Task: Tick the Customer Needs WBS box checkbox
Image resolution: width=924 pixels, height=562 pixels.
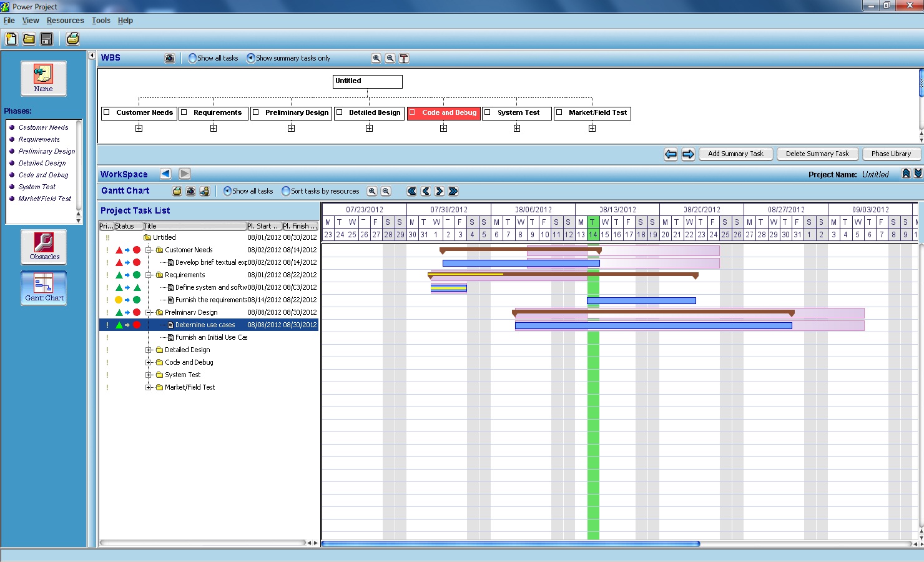Action: pos(107,112)
